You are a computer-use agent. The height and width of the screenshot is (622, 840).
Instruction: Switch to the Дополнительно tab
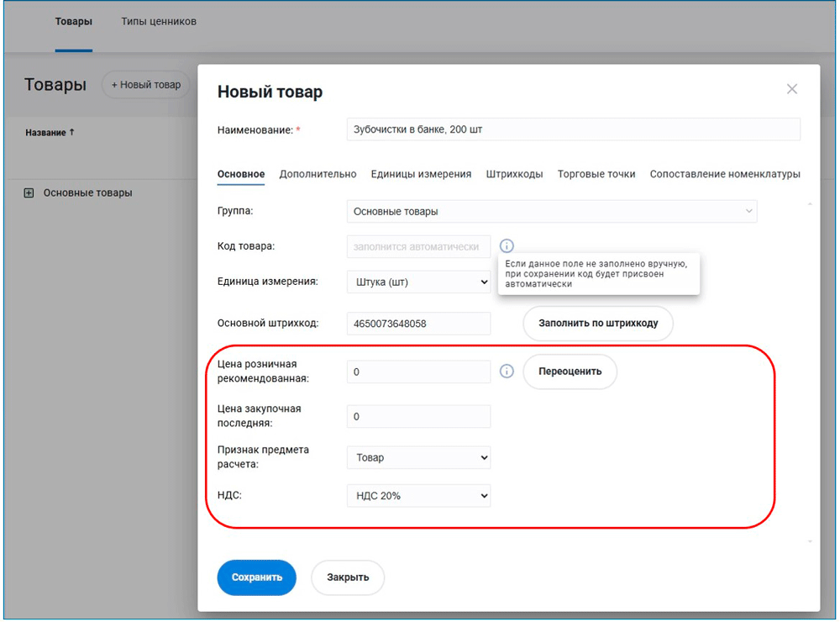(x=318, y=174)
